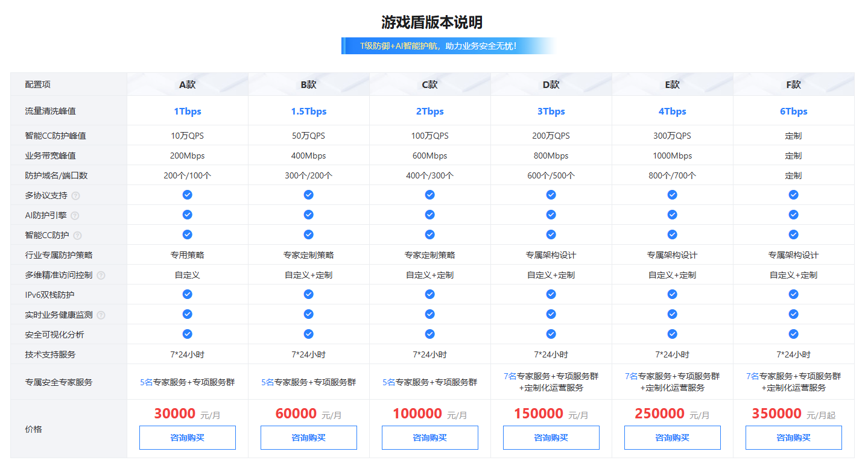The image size is (868, 466).
Task: Click the 游戏盾版本说明 heading
Action: coord(432,22)
